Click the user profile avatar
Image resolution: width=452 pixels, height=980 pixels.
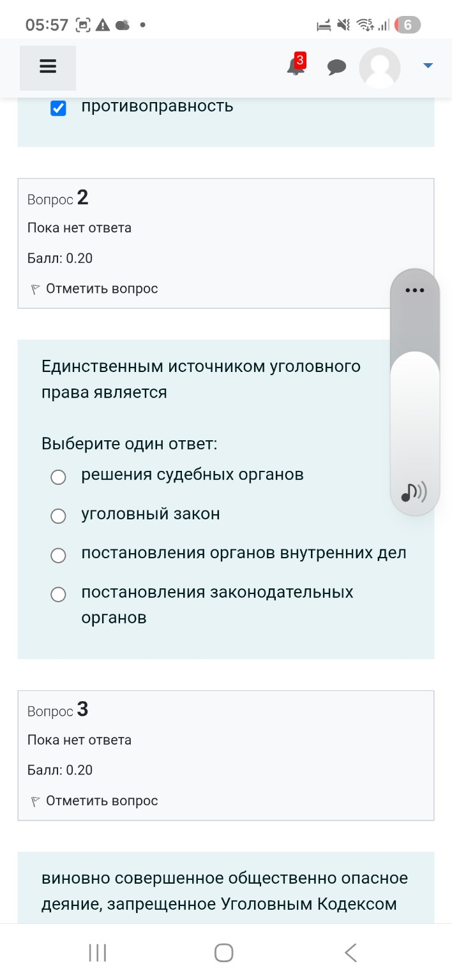pyautogui.click(x=379, y=67)
